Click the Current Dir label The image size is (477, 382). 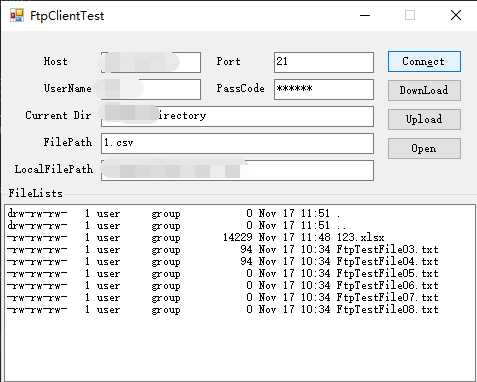tap(58, 116)
